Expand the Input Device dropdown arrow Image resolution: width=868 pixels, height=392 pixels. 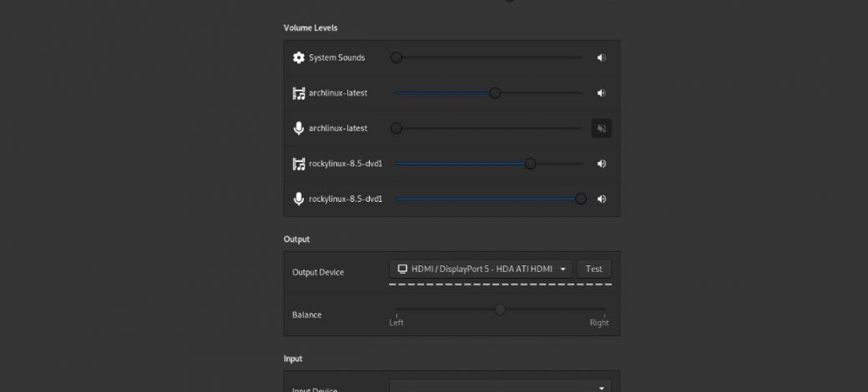(x=601, y=388)
